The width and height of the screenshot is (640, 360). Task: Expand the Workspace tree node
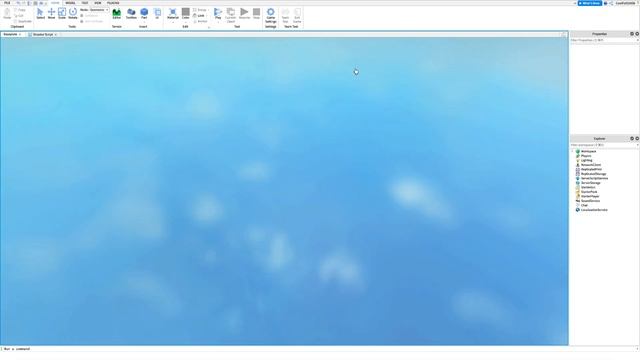pos(573,151)
